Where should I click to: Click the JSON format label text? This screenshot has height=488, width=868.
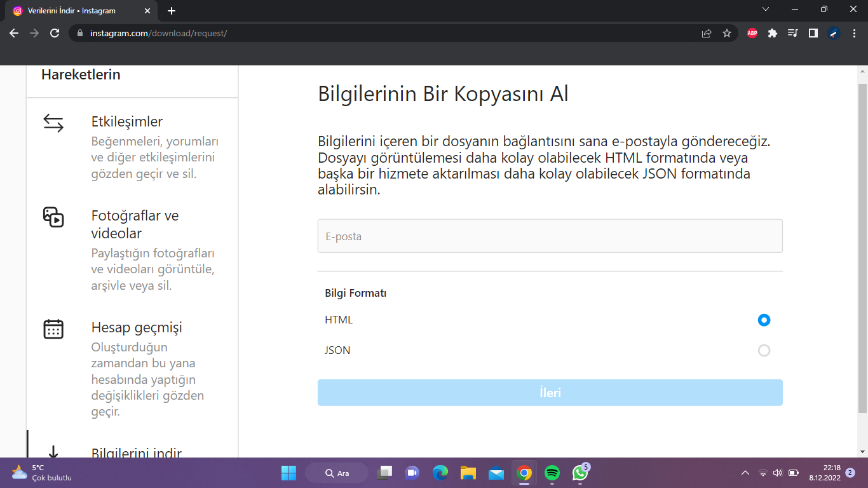tap(337, 351)
